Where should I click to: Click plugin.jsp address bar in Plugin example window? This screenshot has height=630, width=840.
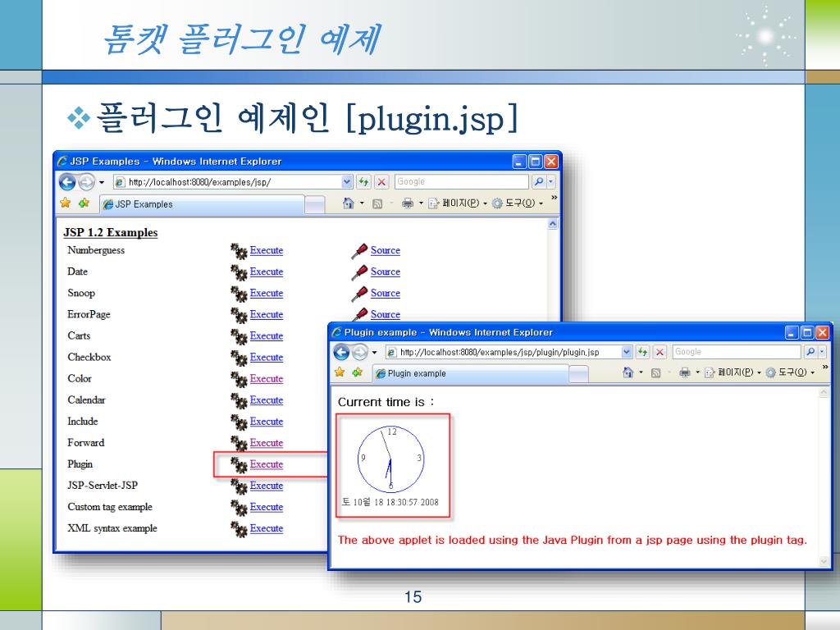point(509,352)
